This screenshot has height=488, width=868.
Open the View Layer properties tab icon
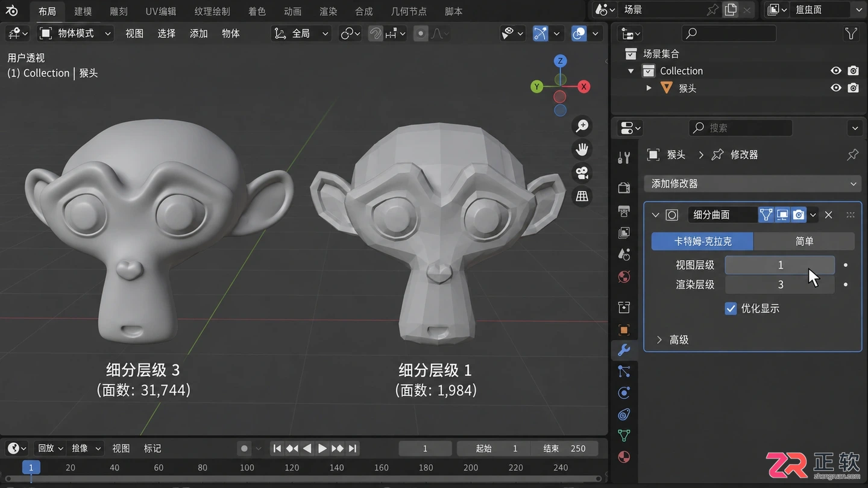tap(624, 233)
